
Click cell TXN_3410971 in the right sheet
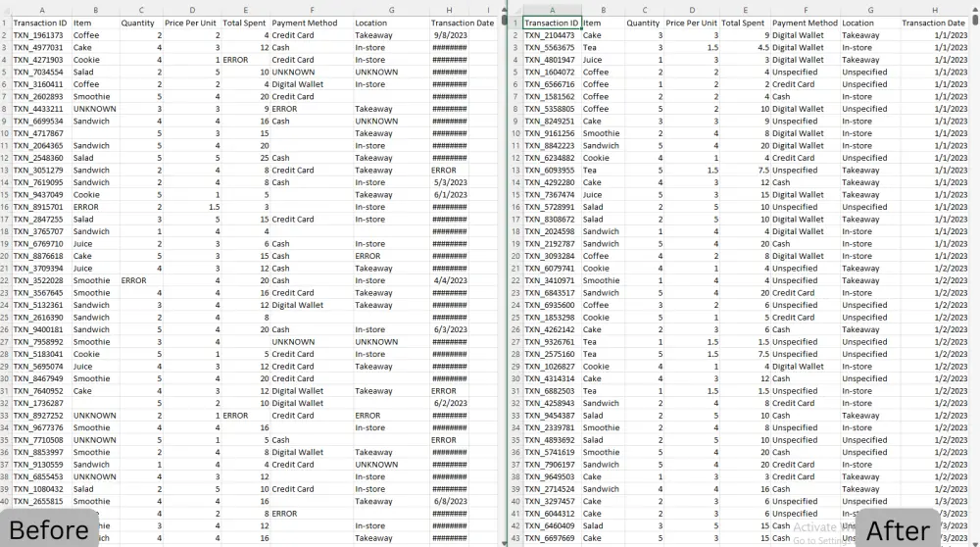click(x=551, y=280)
